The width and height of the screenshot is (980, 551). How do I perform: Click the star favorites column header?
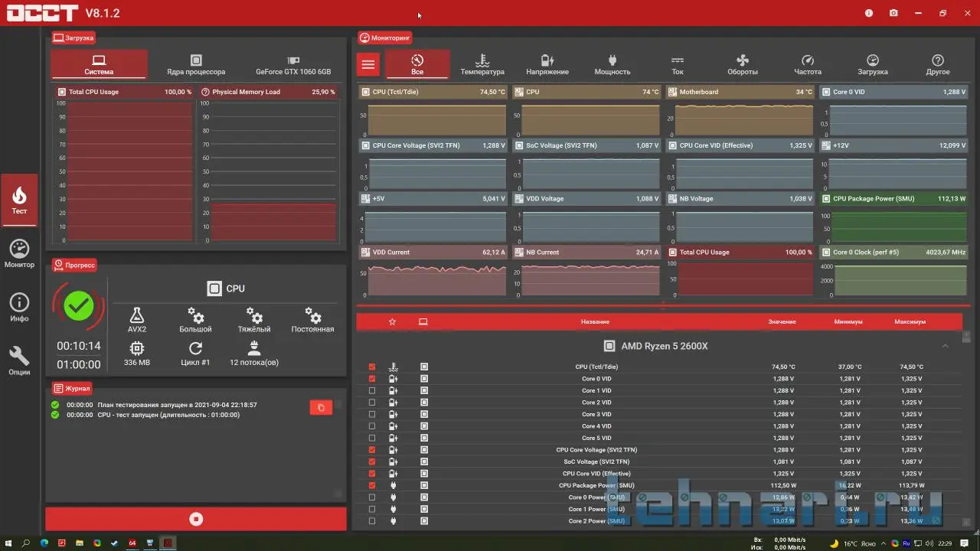tap(393, 322)
